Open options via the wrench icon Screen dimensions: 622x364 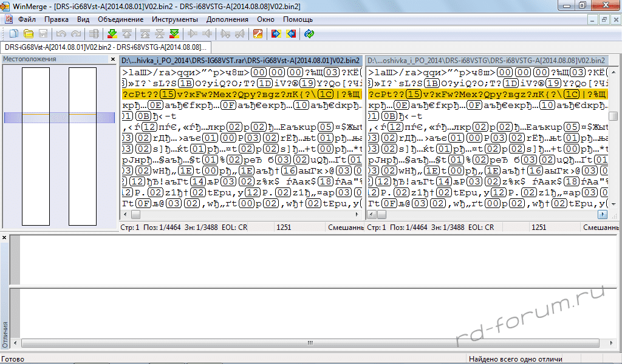[x=258, y=34]
